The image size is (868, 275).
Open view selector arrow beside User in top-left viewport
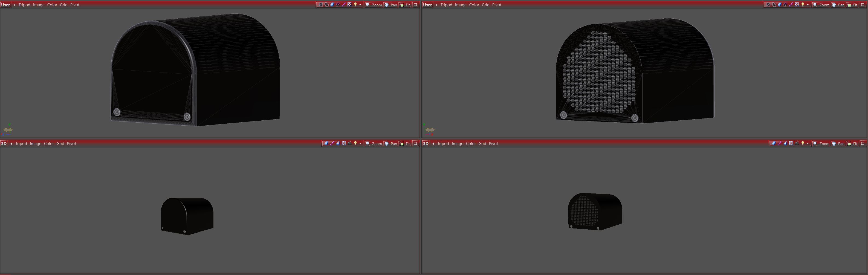coord(15,5)
